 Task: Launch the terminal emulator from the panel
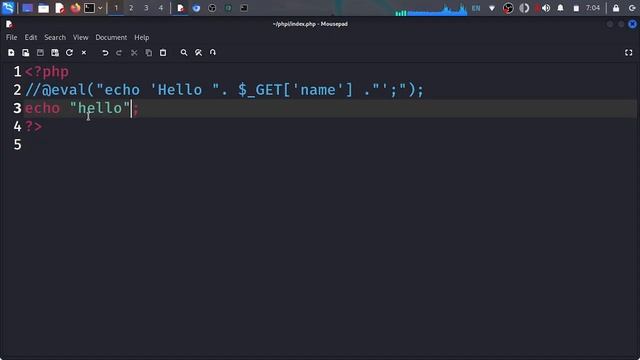89,8
